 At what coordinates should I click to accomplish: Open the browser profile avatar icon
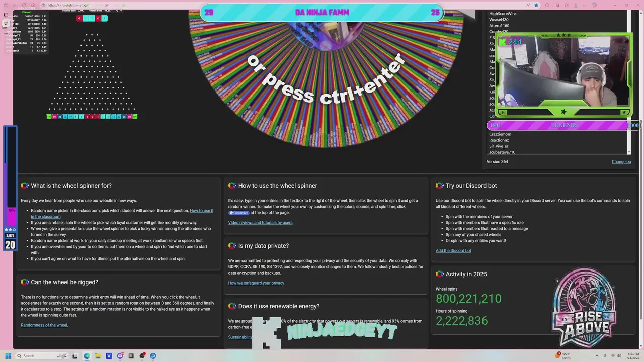[x=576, y=5]
